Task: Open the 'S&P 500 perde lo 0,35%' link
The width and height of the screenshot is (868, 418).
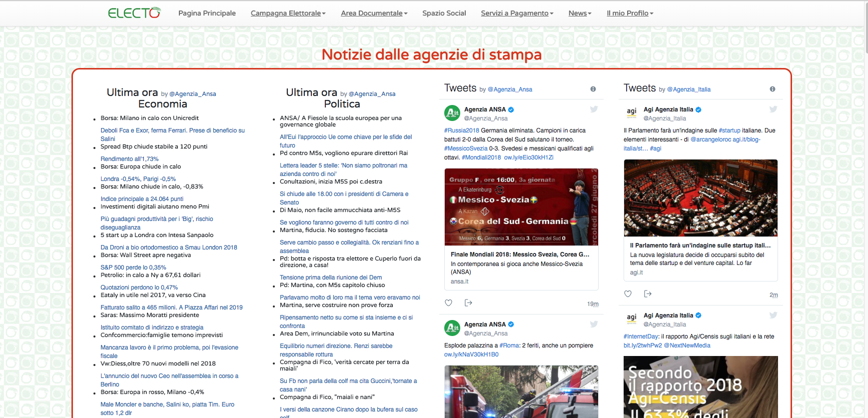Action: (x=133, y=267)
